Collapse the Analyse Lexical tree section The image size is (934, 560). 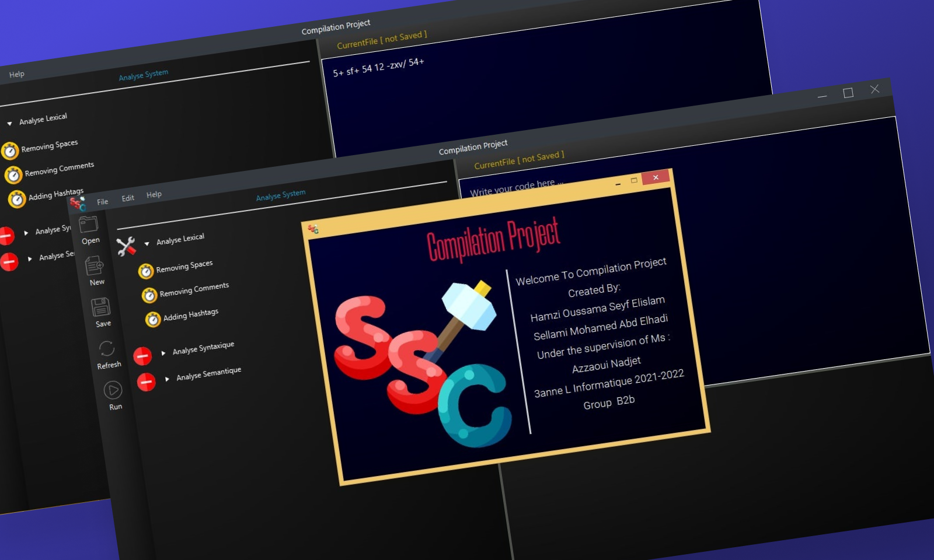(148, 244)
